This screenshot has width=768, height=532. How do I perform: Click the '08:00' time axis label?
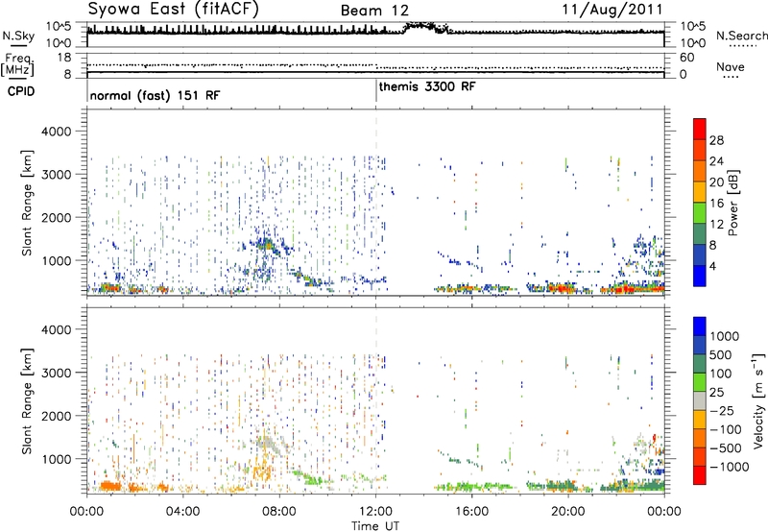coord(279,512)
